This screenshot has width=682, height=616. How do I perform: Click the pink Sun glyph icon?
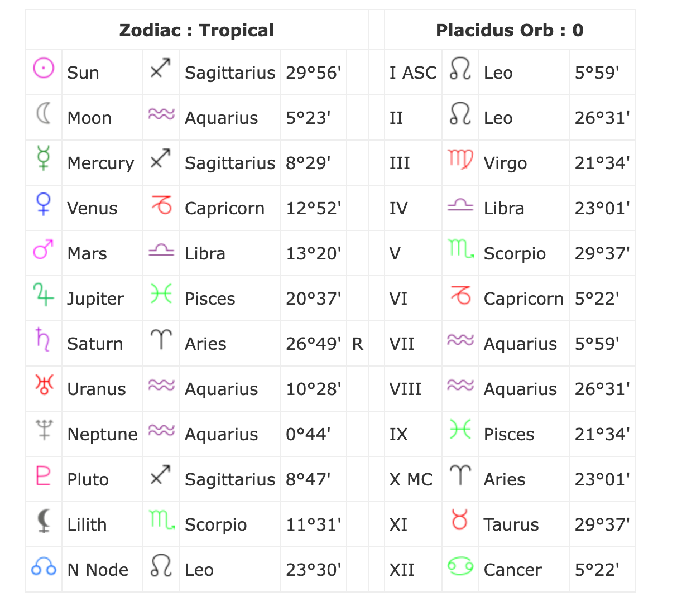point(44,68)
